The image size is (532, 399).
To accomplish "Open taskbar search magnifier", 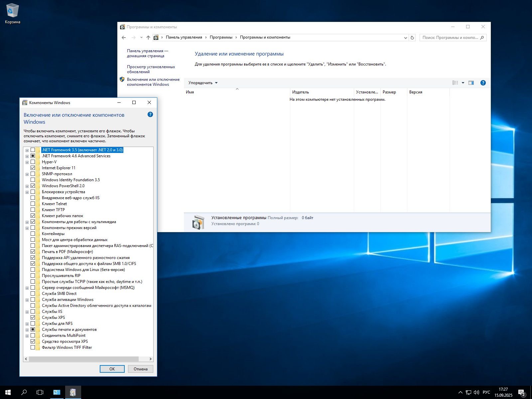I will pos(24,392).
